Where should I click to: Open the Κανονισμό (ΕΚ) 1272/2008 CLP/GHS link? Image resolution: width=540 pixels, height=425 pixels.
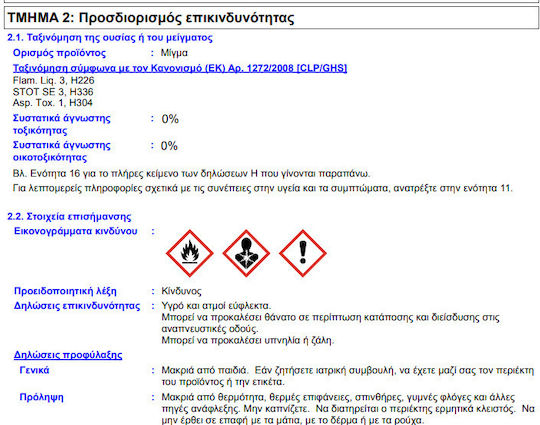pos(180,68)
